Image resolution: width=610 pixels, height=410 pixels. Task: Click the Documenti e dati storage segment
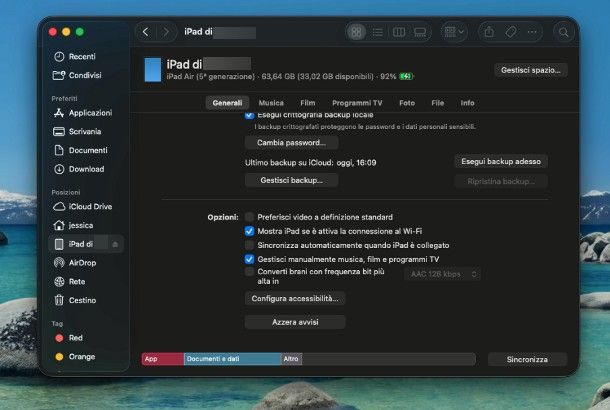[x=231, y=358]
